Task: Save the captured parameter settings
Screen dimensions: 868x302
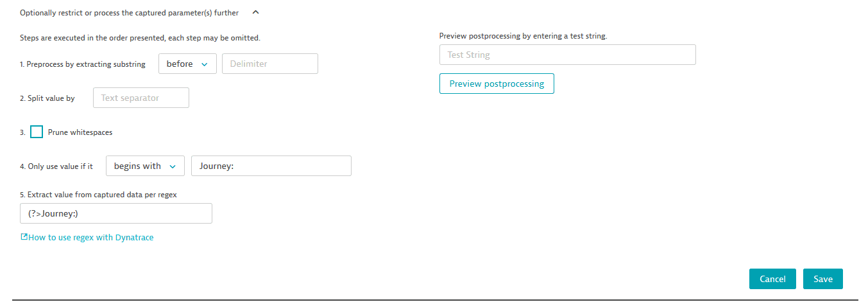Action: (x=822, y=279)
